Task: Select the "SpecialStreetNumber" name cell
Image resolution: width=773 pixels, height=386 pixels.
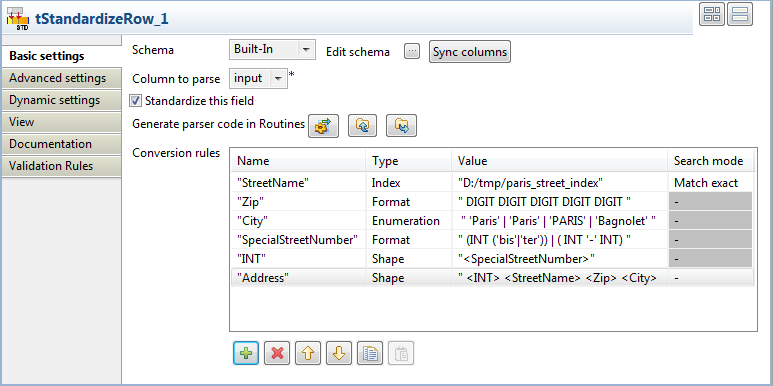Action: [298, 240]
